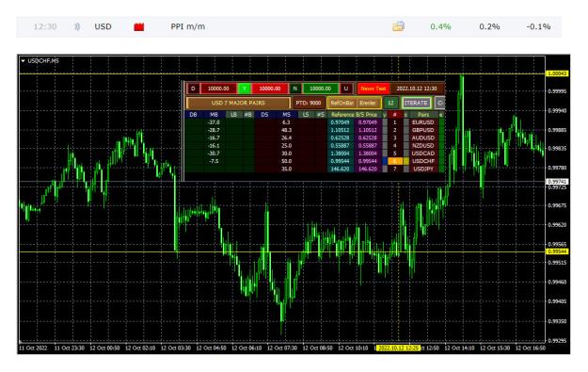Click the red News Test button
588x372 pixels.
tap(373, 89)
